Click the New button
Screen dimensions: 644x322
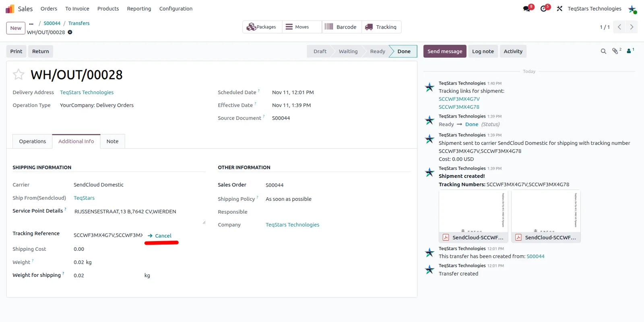pyautogui.click(x=16, y=28)
